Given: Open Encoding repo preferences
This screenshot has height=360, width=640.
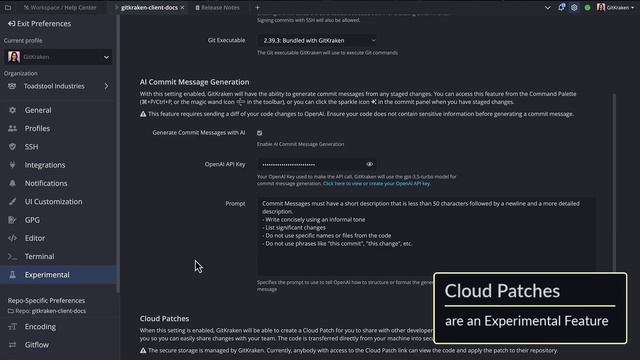Looking at the screenshot, I should [x=40, y=327].
